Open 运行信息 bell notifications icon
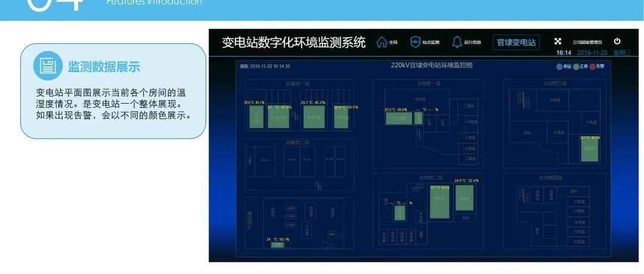The image size is (644, 274). click(457, 42)
